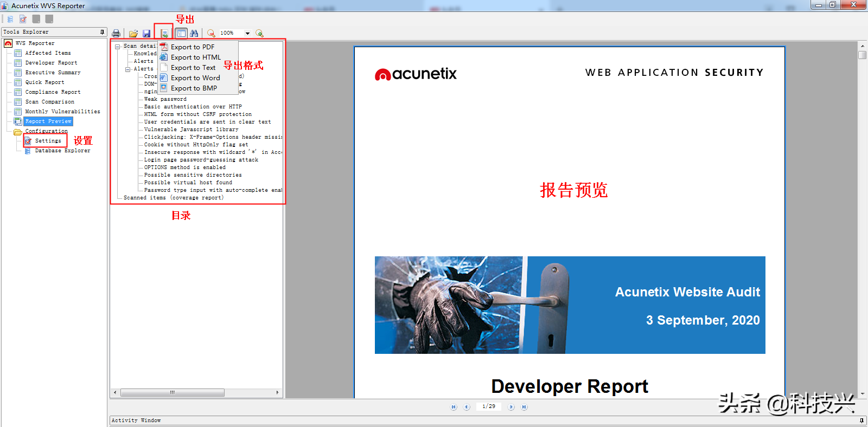This screenshot has width=868, height=427.
Task: Click the preview vertical scrollbar thumb
Action: coord(863,55)
